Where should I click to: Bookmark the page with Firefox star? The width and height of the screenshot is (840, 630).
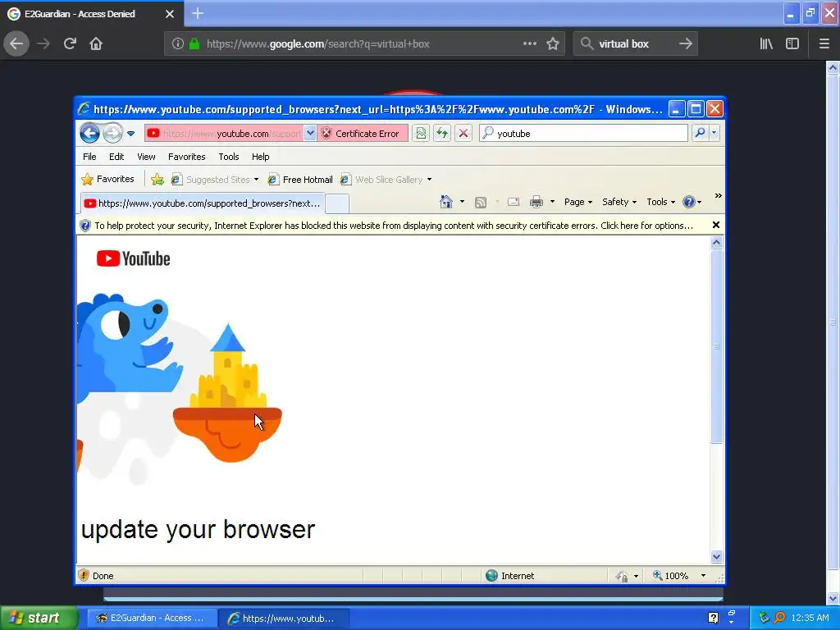(553, 43)
